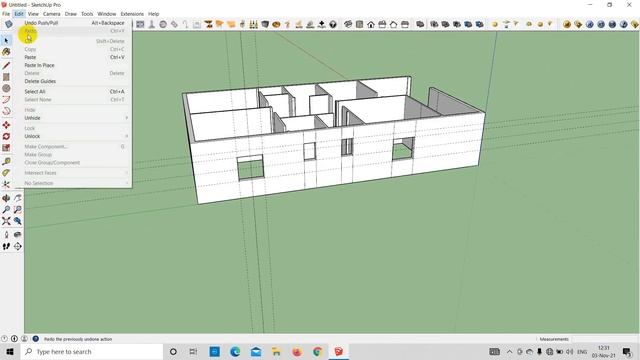Screen dimensions: 640x360
Task: Pick the Paint Bucket tool
Action: 6,52
